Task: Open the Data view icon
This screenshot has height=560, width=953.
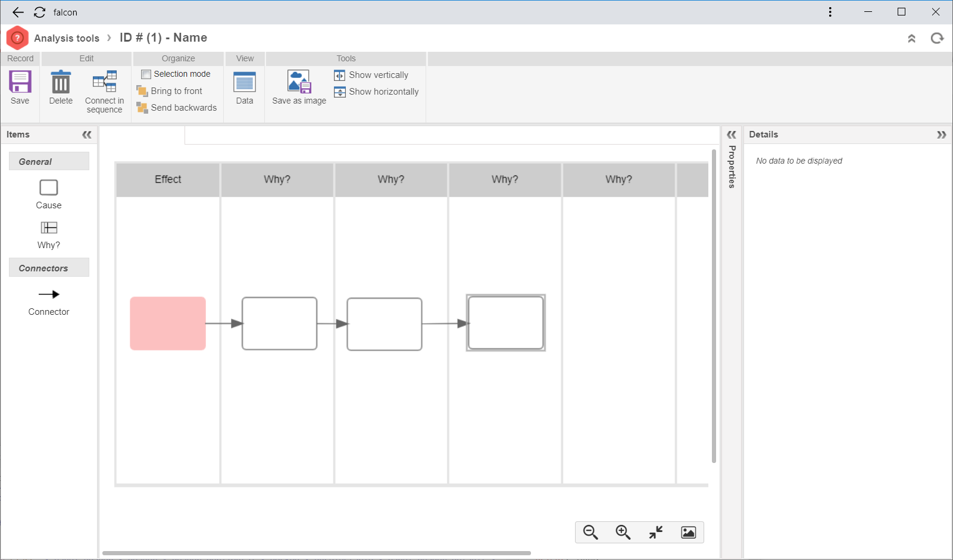Action: 245,82
